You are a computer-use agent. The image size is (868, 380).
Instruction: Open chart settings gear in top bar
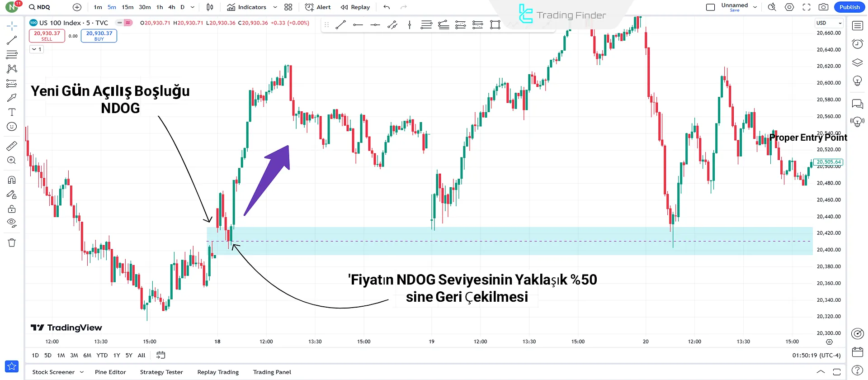tap(789, 7)
